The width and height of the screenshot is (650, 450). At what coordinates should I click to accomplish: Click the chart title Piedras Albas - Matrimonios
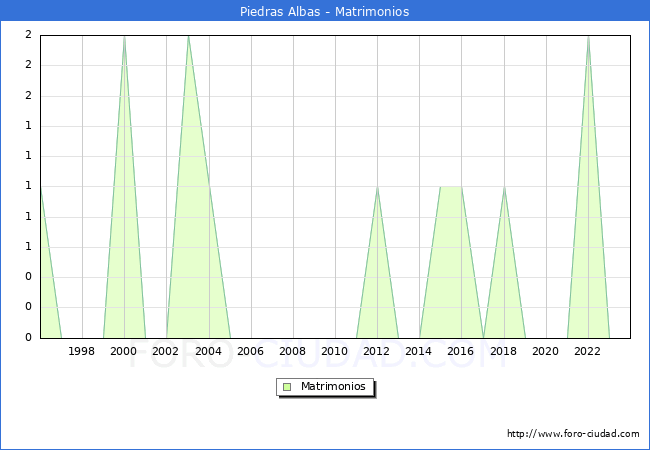[325, 12]
